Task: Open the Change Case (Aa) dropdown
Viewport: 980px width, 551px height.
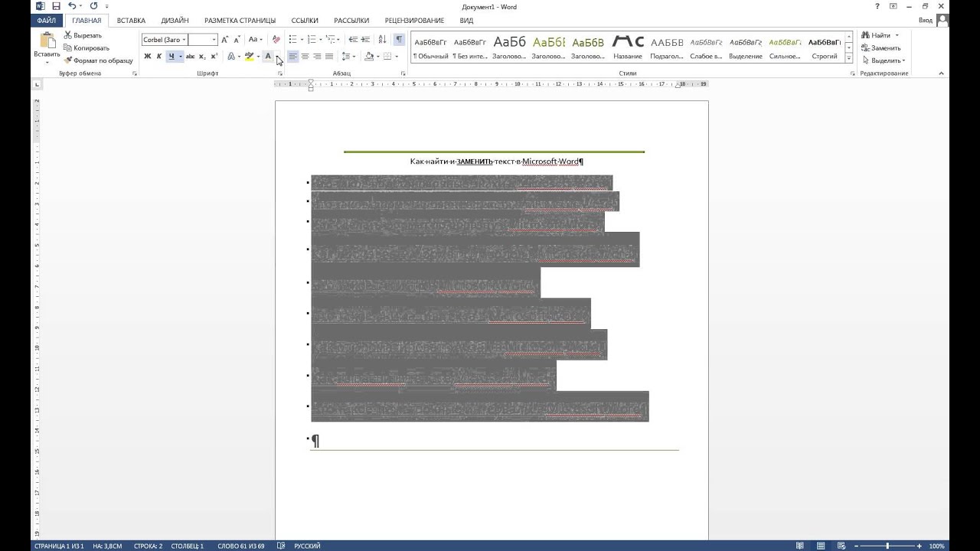Action: (x=256, y=39)
